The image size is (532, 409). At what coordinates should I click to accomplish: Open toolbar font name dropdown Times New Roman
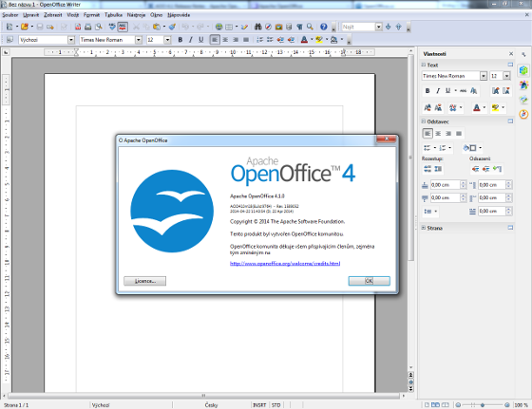click(139, 40)
